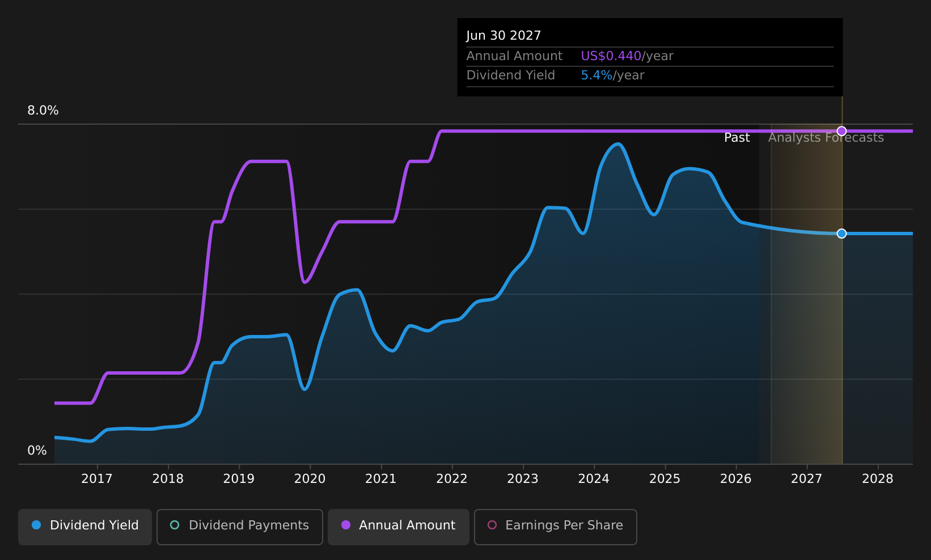The width and height of the screenshot is (931, 560).
Task: Click the 'Annual Amount' tooltip row label
Action: click(514, 56)
